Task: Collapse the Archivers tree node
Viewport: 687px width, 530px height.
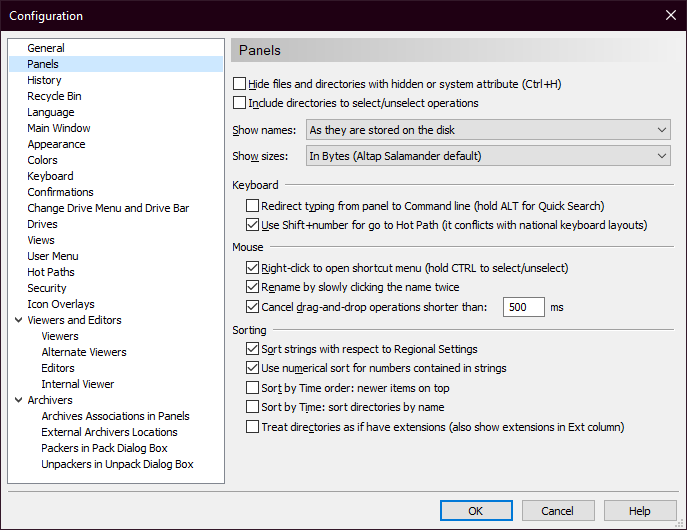Action: (18, 401)
